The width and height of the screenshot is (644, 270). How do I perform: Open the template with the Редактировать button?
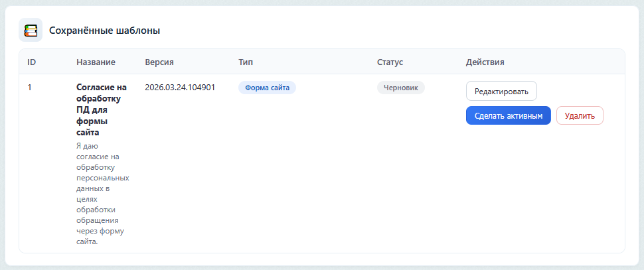(501, 91)
